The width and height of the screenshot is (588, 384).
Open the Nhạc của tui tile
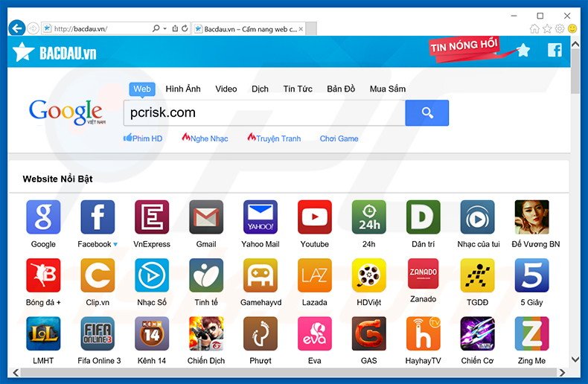[x=477, y=217]
